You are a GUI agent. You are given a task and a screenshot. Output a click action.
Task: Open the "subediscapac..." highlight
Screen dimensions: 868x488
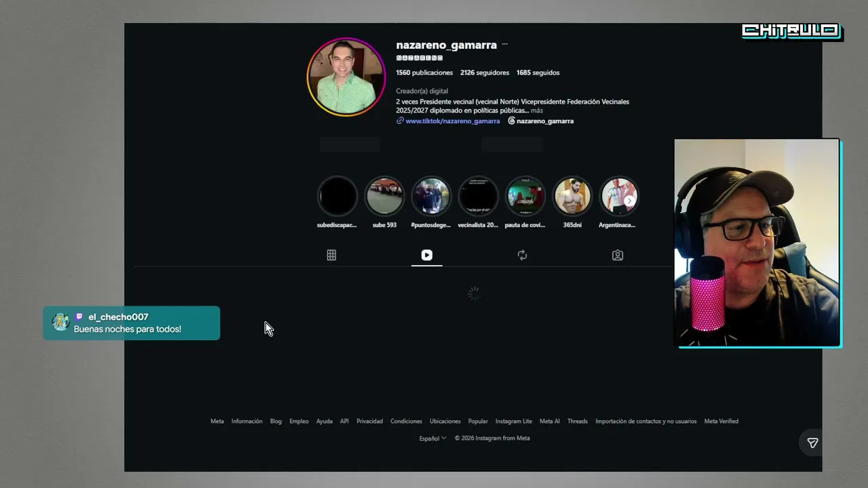click(337, 197)
